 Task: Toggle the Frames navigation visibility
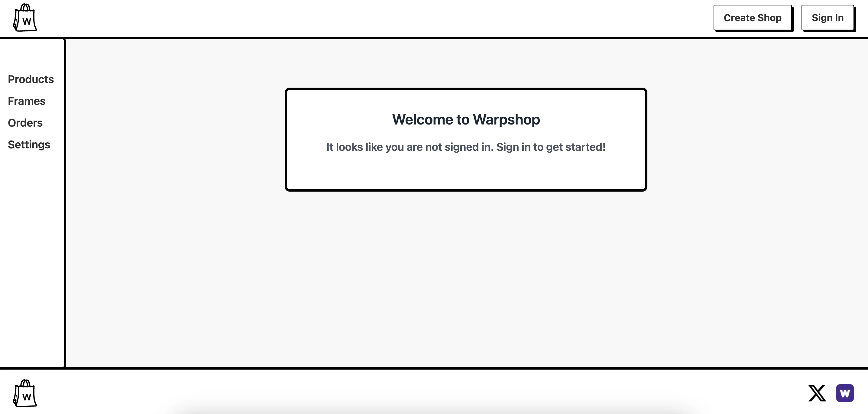coord(26,101)
